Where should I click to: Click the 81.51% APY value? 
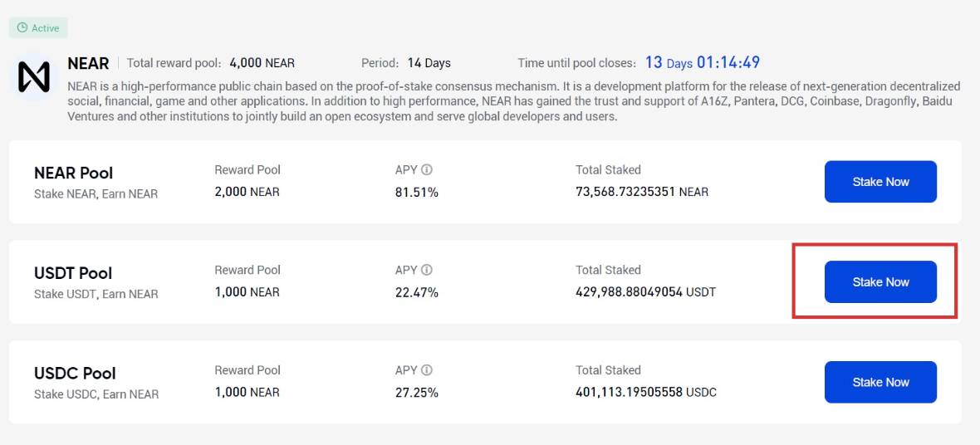pos(417,193)
